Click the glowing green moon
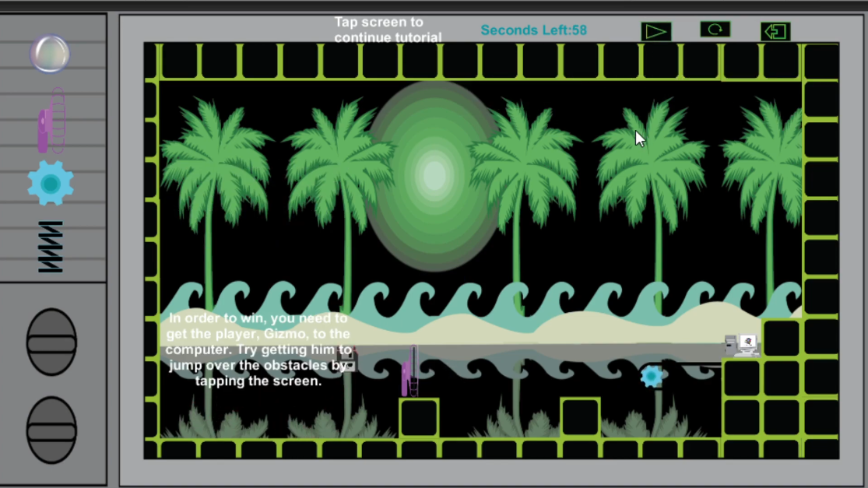The width and height of the screenshot is (868, 488). (x=434, y=175)
